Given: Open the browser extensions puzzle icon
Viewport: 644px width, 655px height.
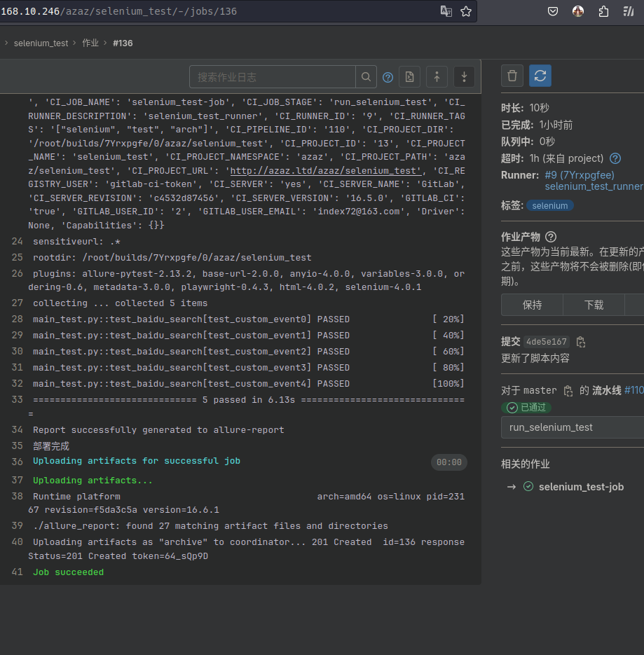Looking at the screenshot, I should pos(603,11).
